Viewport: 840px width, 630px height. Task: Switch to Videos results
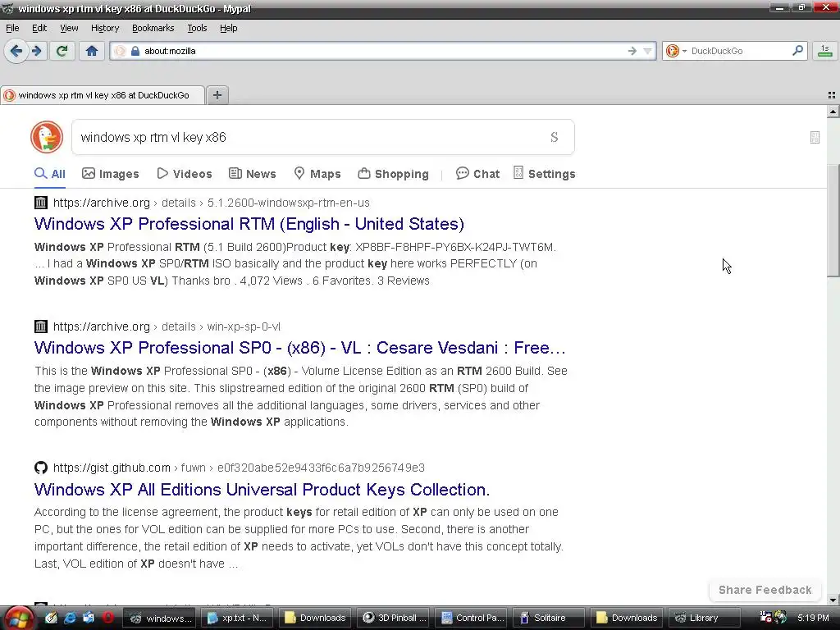(185, 174)
